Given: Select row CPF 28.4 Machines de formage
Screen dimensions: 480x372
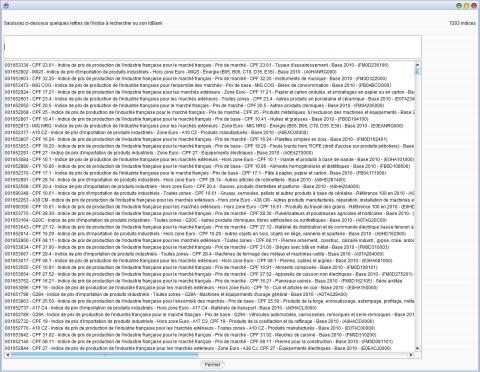Looking at the screenshot, I should point(209,254).
